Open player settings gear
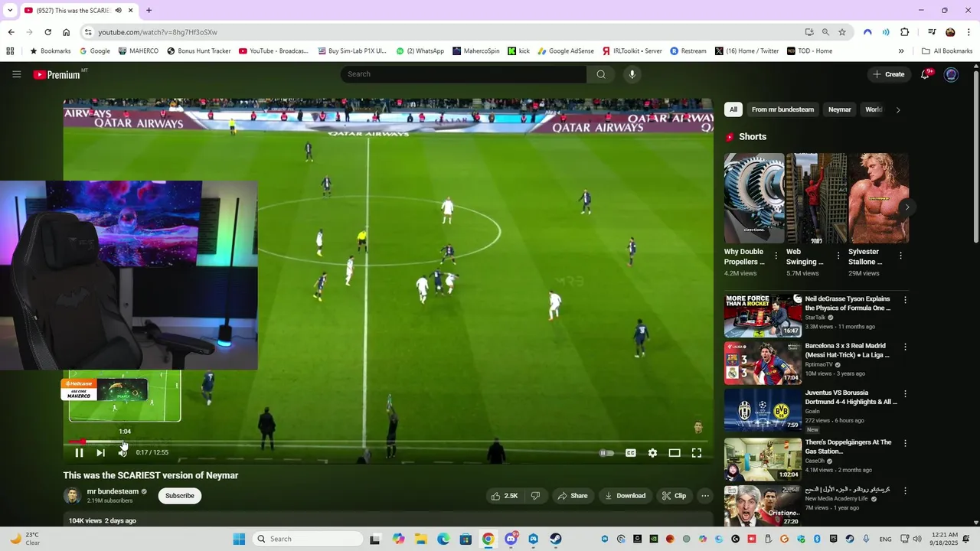The image size is (980, 551). coord(652,453)
